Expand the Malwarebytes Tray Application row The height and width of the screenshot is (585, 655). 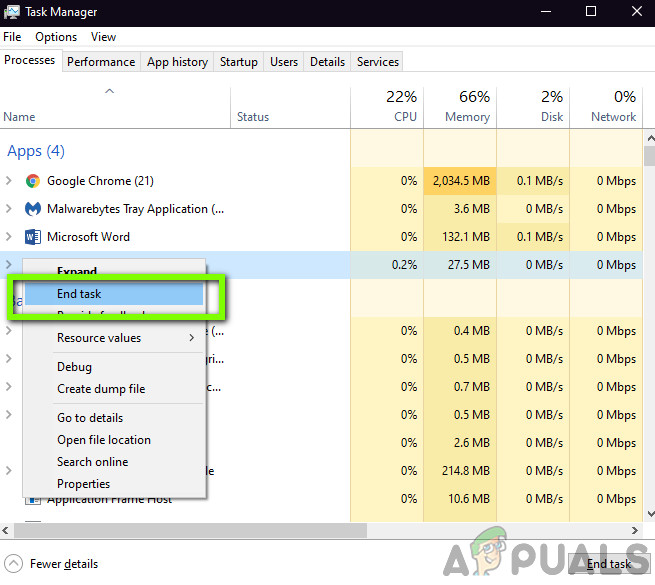click(x=8, y=209)
